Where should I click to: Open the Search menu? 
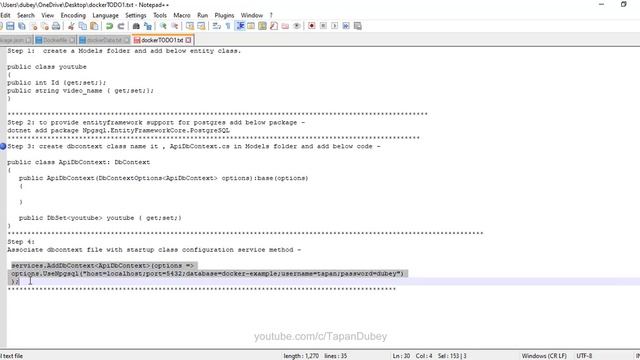26,15
